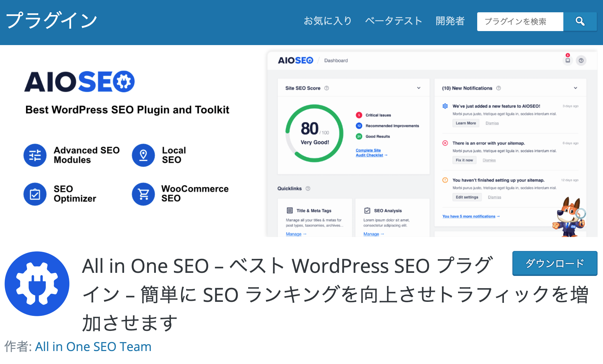Image resolution: width=603 pixels, height=364 pixels.
Task: Click the There is an error with your sitemap text
Action: (488, 143)
